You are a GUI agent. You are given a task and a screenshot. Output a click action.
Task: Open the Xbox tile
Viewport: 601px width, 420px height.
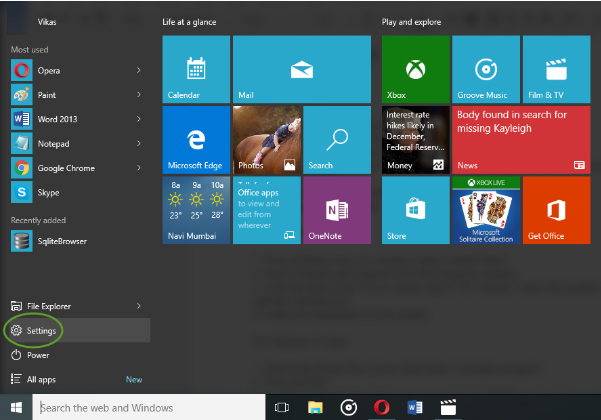(x=416, y=69)
